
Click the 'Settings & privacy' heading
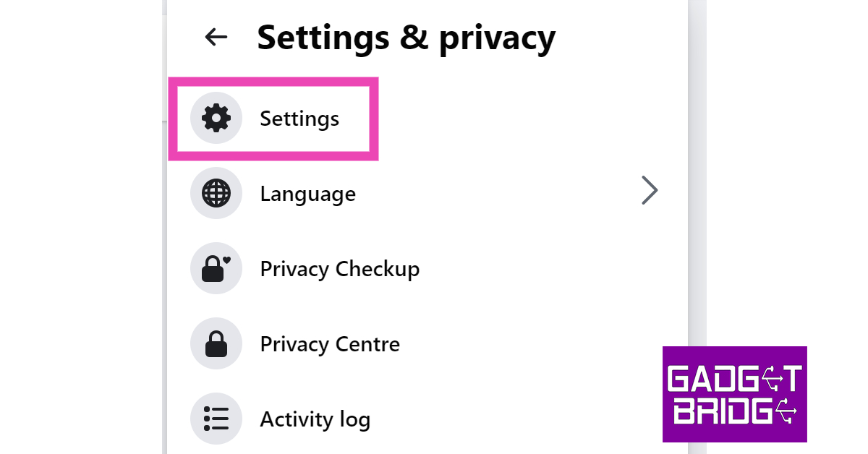click(406, 38)
